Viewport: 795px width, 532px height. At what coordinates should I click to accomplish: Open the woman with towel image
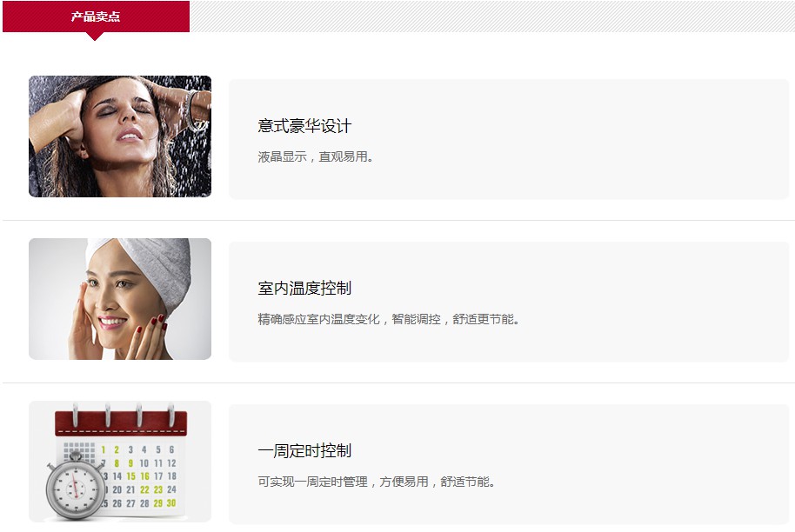pos(120,299)
